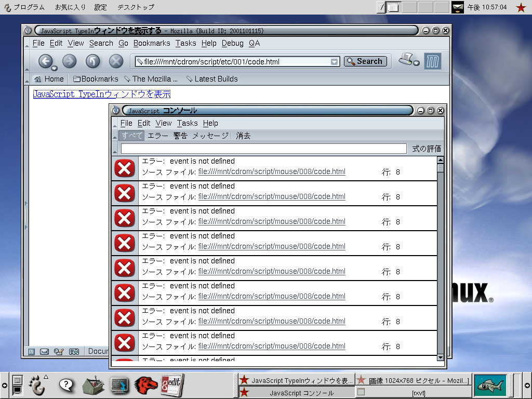
Task: Open the Bookmarks menu in Mozilla
Action: (152, 43)
